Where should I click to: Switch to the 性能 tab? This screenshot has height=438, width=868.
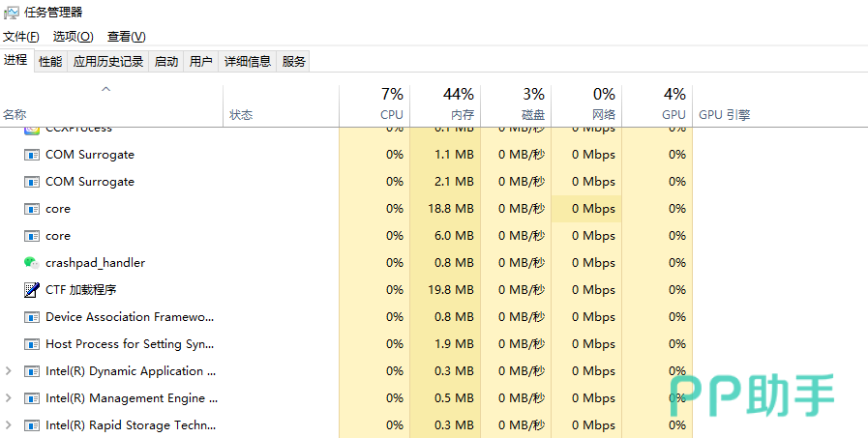coord(50,61)
